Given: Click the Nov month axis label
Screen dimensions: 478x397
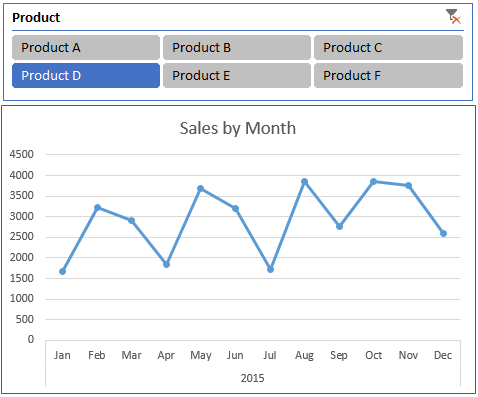Looking at the screenshot, I should point(408,355).
